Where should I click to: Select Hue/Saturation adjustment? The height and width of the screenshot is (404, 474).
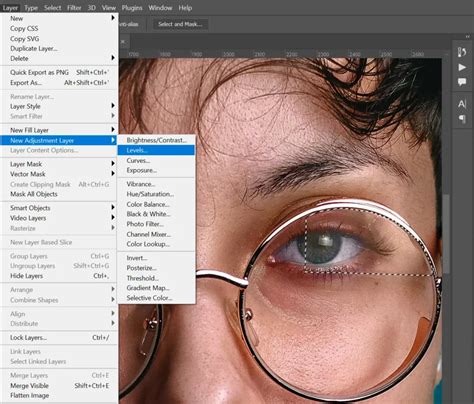[156, 194]
